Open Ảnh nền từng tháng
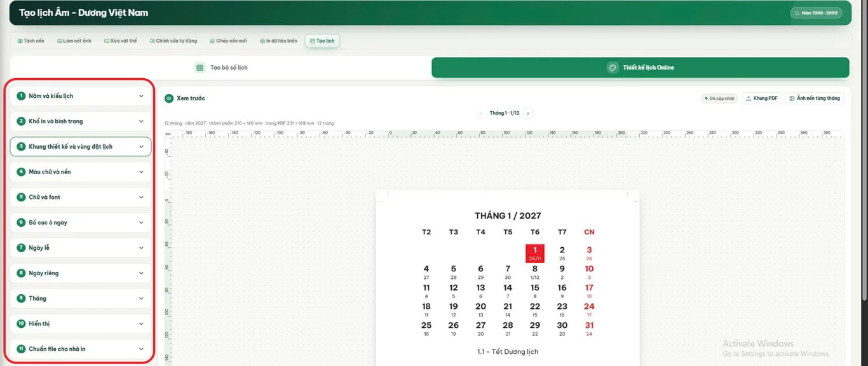The image size is (868, 366). [x=815, y=98]
